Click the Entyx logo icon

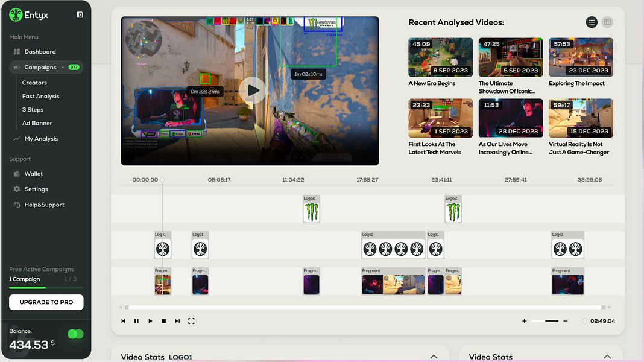[x=16, y=15]
